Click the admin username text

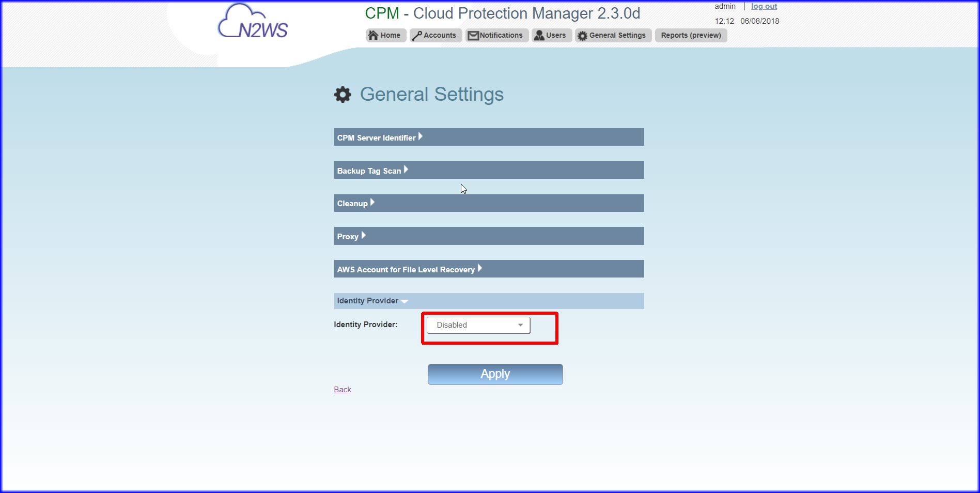point(725,6)
